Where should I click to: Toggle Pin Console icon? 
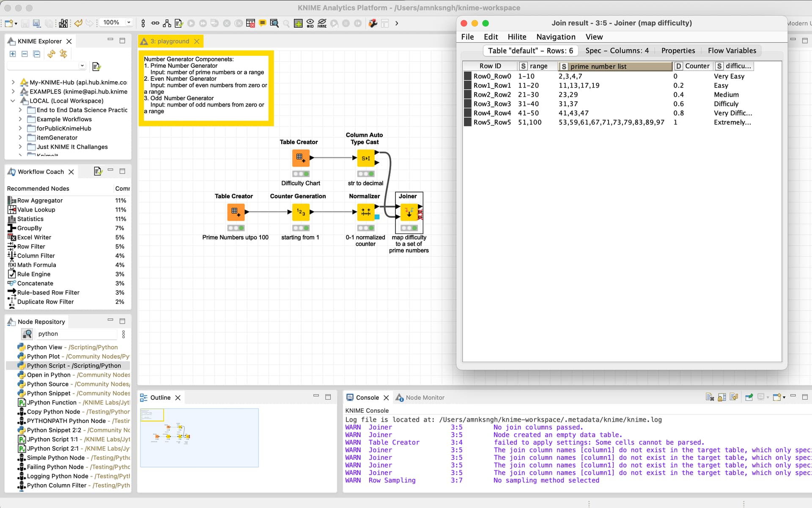coord(749,397)
